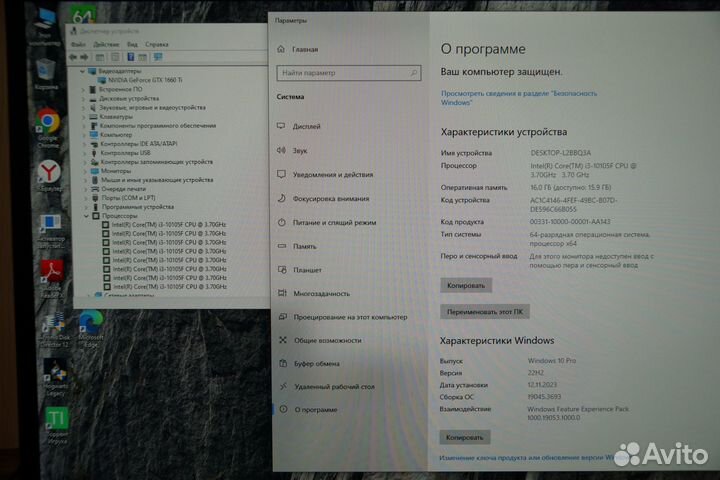This screenshot has width=720, height=480.
Task: Open This PC desktop icon
Action: tap(45, 22)
